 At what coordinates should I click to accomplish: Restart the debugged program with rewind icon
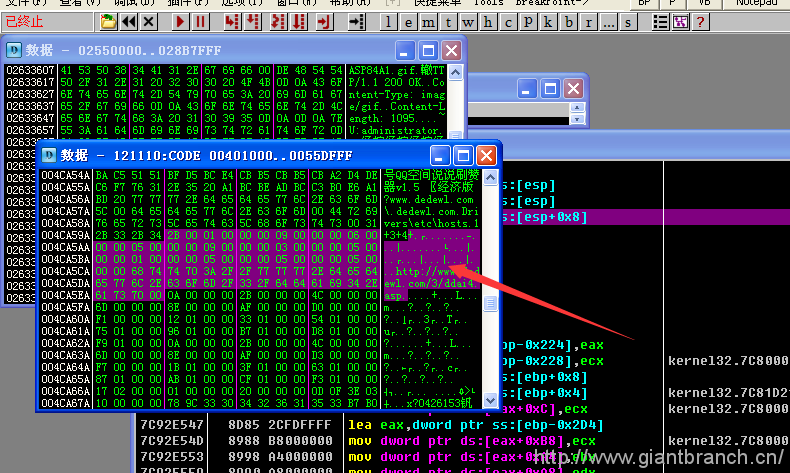point(128,21)
